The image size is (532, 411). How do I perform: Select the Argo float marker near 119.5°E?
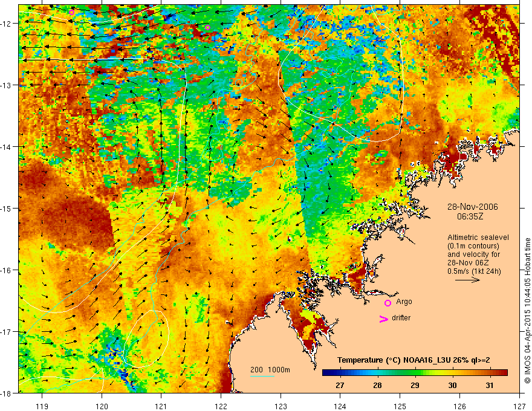click(71, 13)
